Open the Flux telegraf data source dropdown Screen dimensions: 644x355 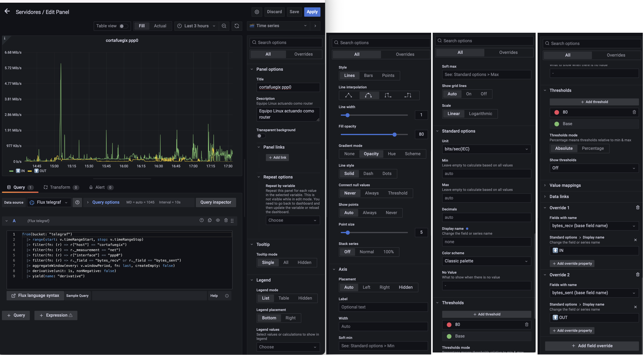pos(49,202)
